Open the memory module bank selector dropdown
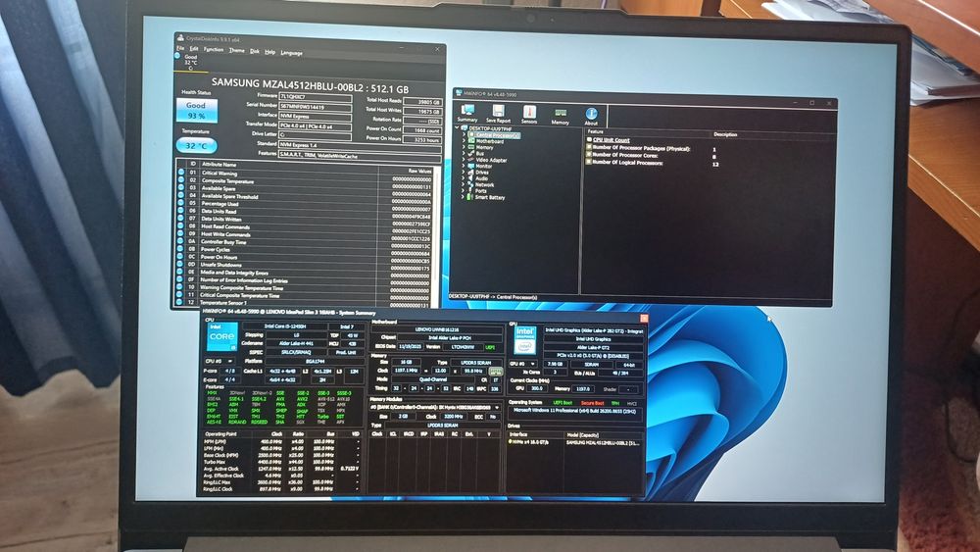 coord(434,407)
